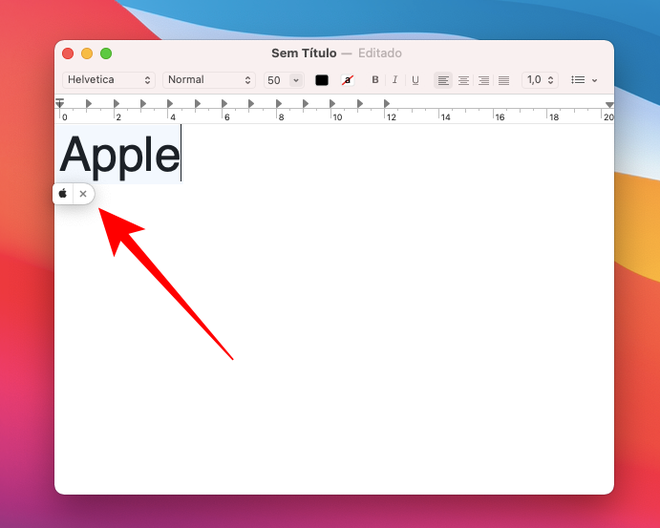Image resolution: width=660 pixels, height=528 pixels.
Task: Toggle italic formatting
Action: [x=395, y=80]
